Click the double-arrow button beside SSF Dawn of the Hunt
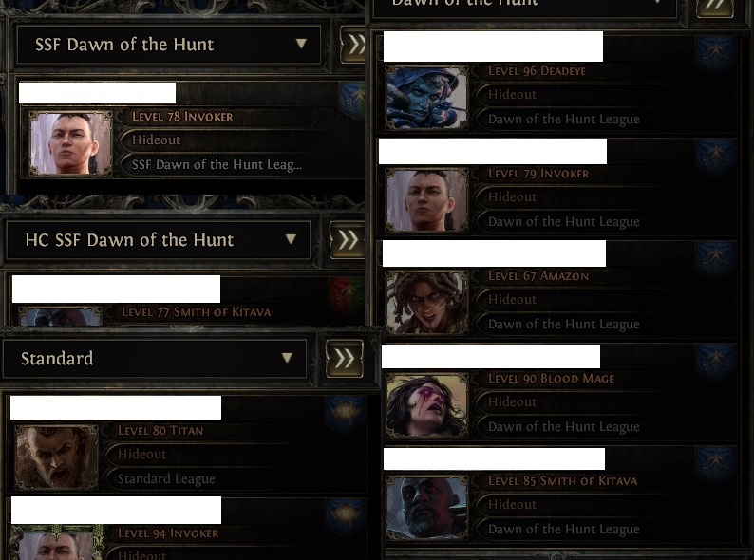Viewport: 754px width, 560px height. (x=354, y=45)
